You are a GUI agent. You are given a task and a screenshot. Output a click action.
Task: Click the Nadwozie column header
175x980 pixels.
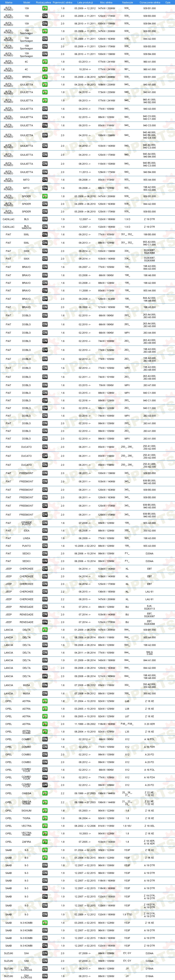[127, 2]
